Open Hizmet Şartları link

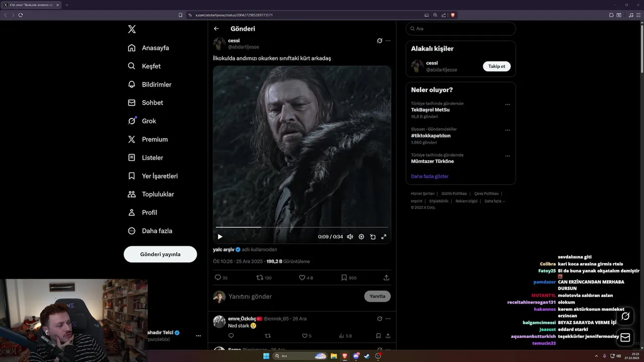pyautogui.click(x=422, y=194)
